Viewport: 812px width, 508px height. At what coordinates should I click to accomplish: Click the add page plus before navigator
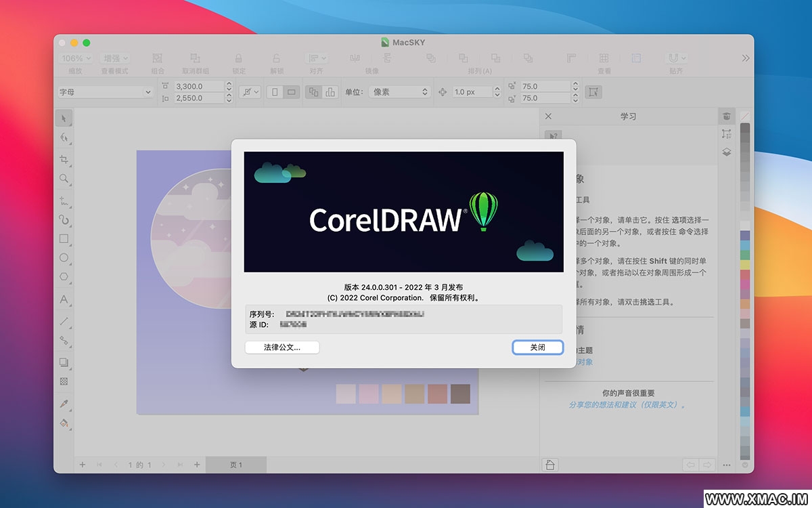click(x=83, y=465)
